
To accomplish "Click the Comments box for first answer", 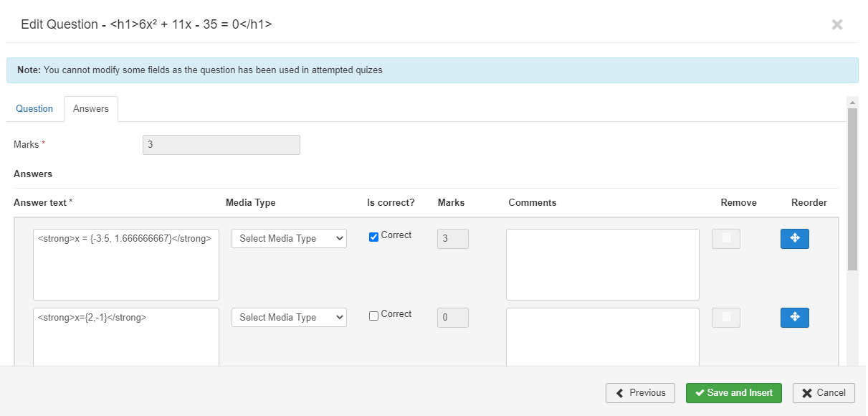I will point(602,264).
